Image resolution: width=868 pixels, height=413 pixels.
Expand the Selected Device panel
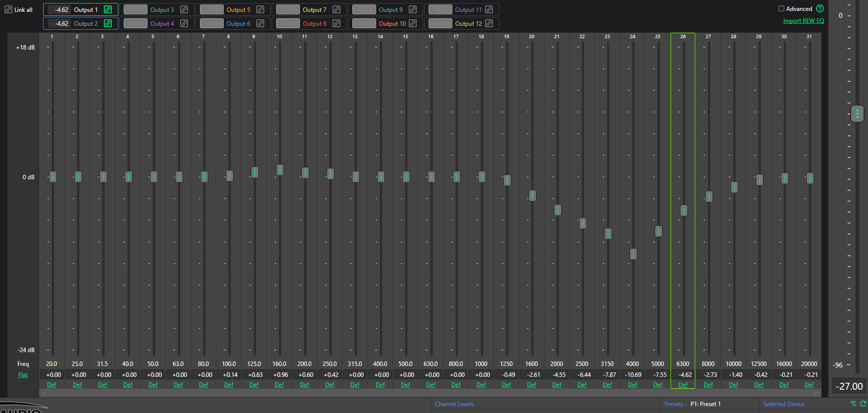coord(783,404)
